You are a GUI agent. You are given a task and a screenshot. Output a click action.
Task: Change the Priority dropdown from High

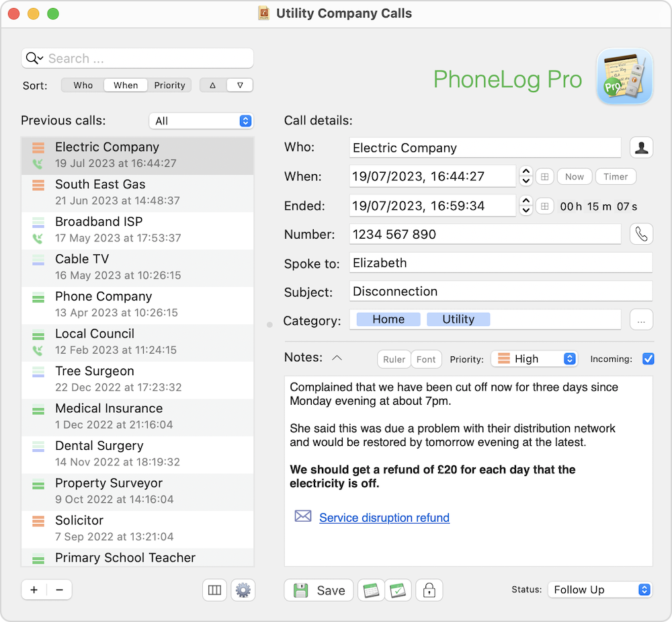tap(534, 358)
